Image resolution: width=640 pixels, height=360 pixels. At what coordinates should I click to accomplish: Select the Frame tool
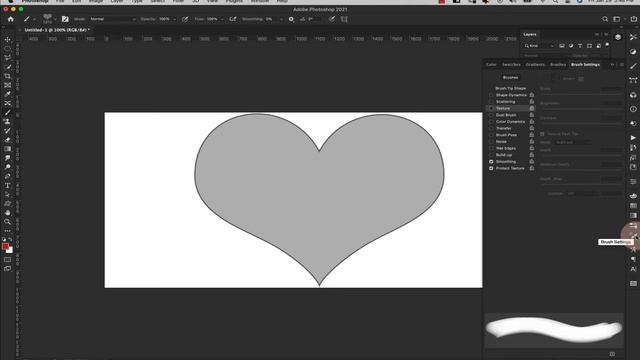[7, 85]
